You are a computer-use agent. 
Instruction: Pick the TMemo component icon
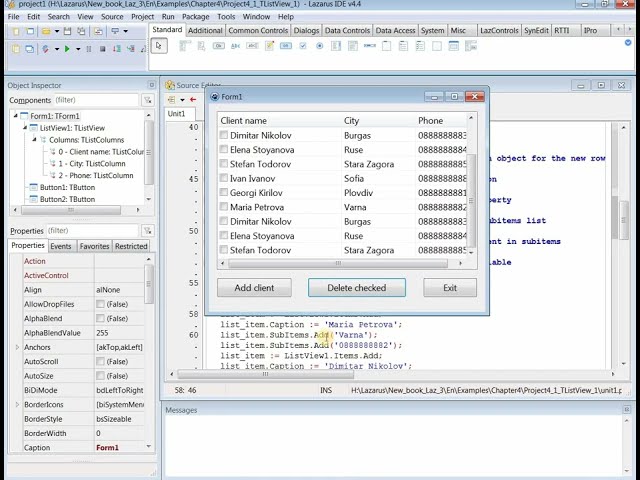pyautogui.click(x=269, y=46)
